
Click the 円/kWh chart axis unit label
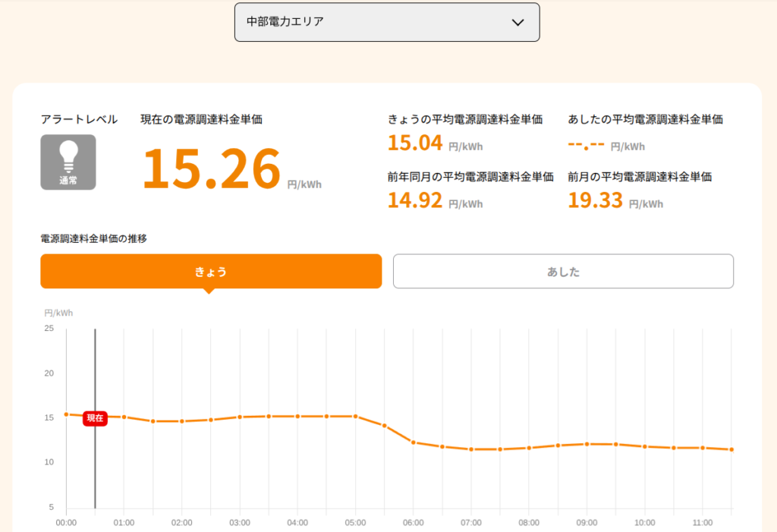click(58, 313)
